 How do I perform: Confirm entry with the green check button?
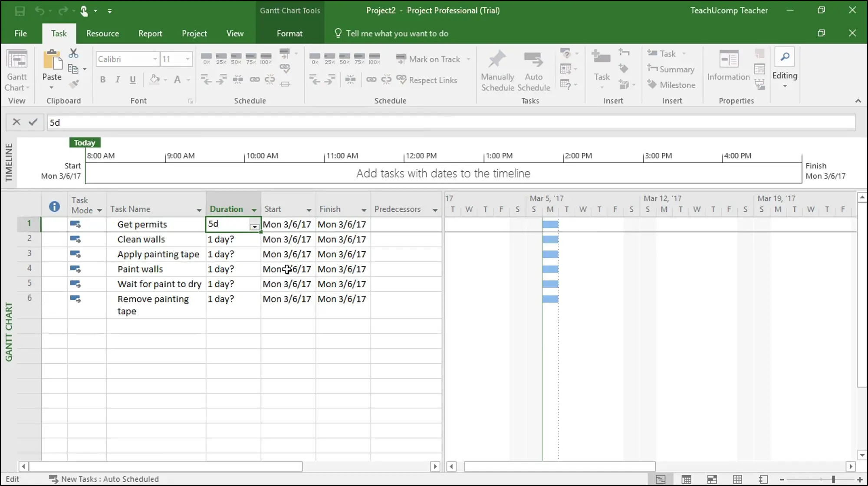pos(33,122)
